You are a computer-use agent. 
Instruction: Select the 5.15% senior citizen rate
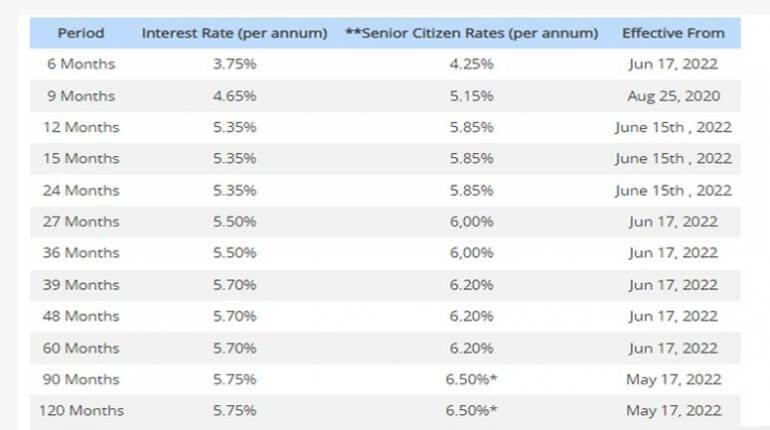471,96
